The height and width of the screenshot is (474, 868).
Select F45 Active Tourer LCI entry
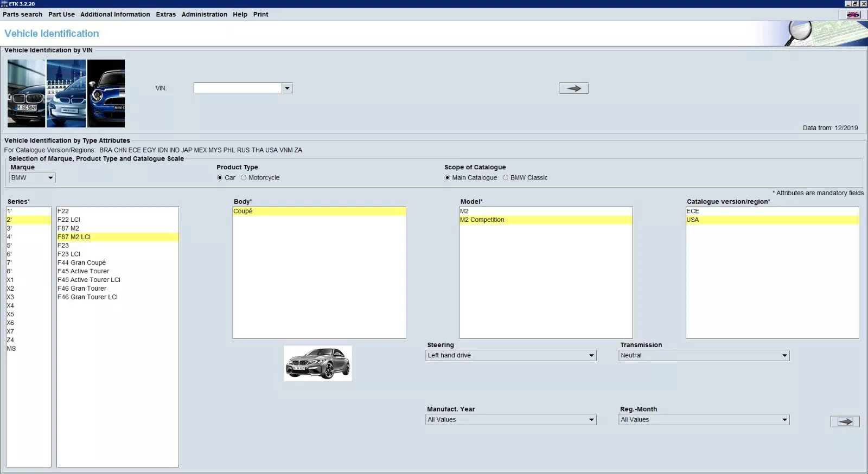pos(118,280)
